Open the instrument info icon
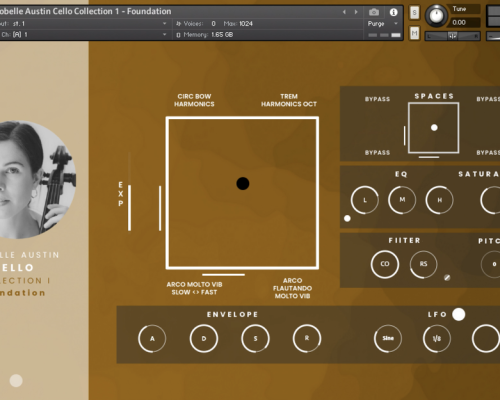500x400 pixels. 393,12
